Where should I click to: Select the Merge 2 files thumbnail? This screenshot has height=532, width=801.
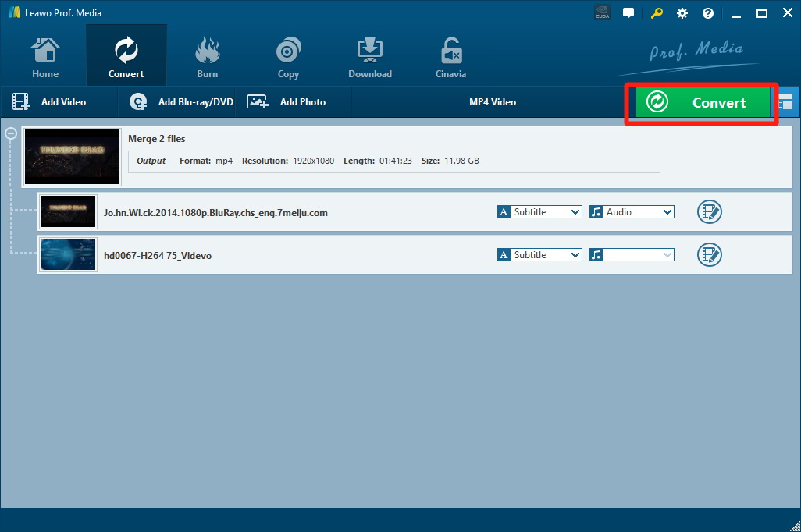[73, 157]
